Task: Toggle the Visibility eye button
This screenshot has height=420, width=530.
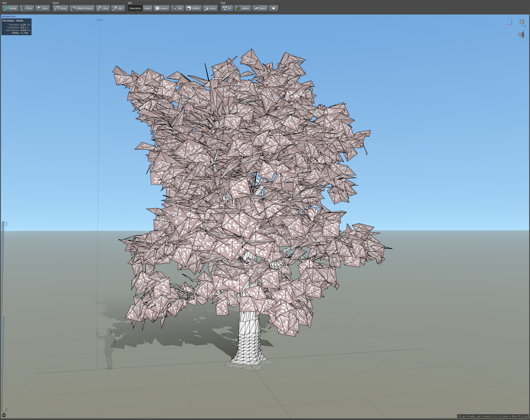Action: point(193,8)
